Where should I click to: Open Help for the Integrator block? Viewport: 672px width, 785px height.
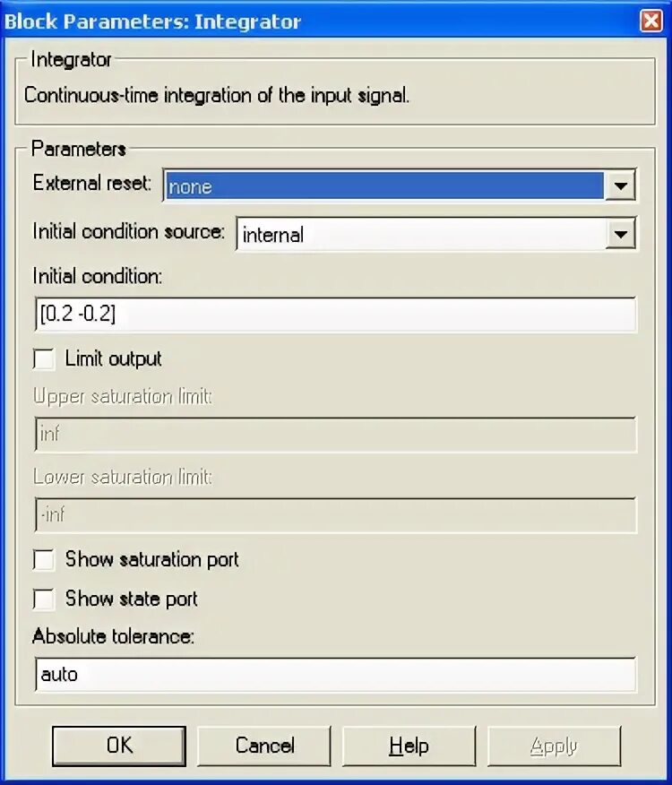point(409,746)
